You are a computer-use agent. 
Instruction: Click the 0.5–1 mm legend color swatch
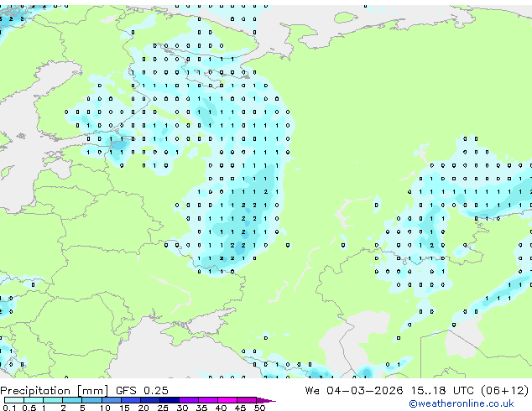point(34,400)
